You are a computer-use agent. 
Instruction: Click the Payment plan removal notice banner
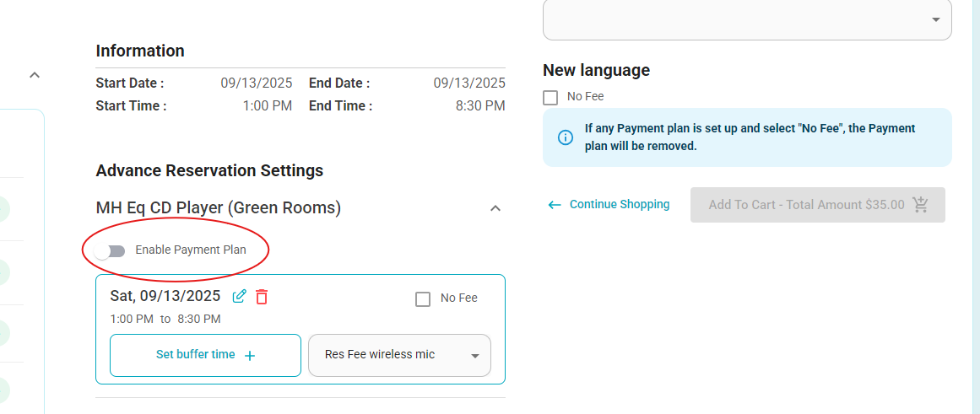coord(748,137)
